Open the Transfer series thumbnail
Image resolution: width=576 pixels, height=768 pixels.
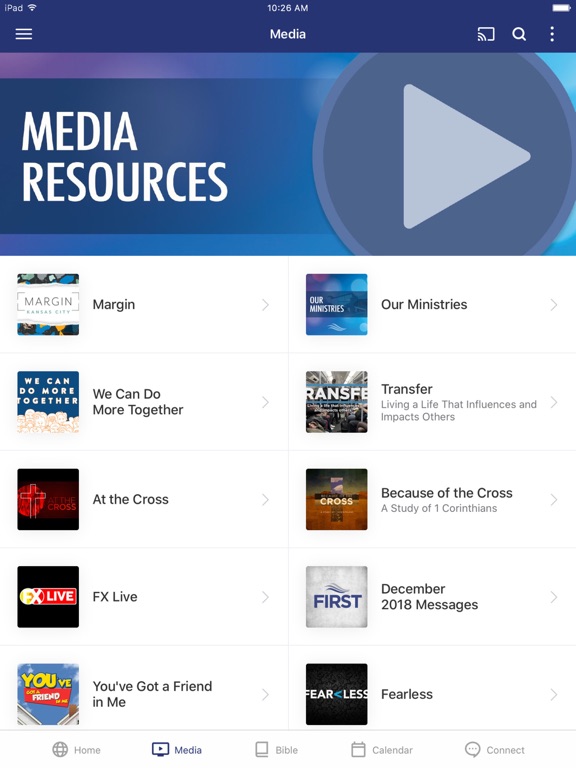(336, 402)
